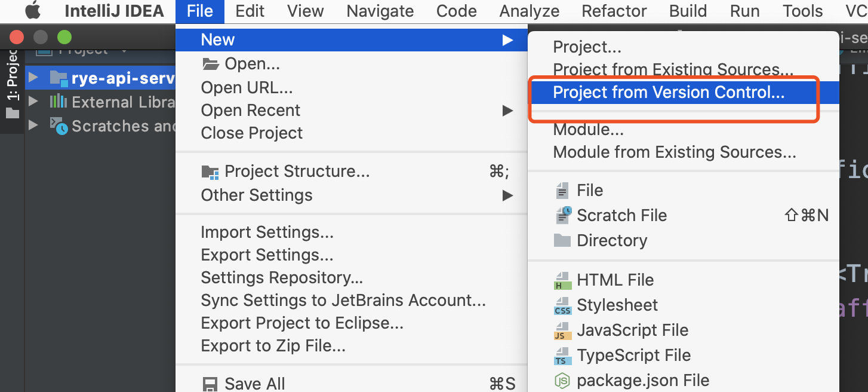Open the Refactor menu

point(614,11)
